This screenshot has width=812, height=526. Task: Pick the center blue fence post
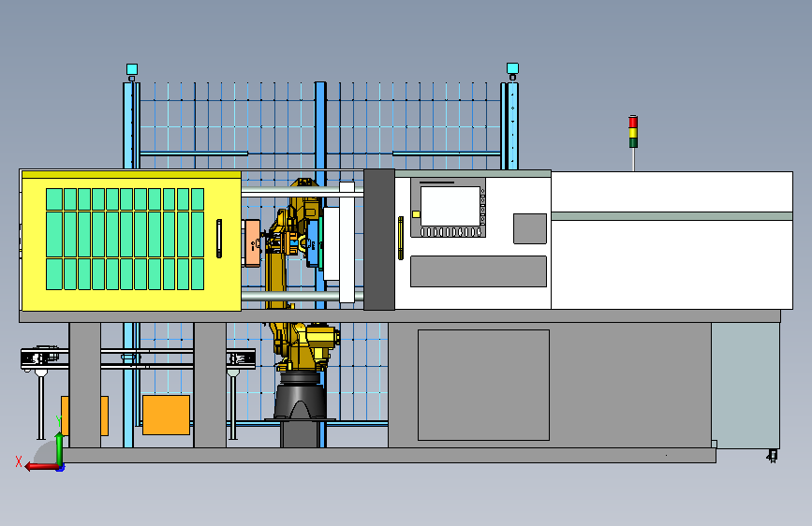pos(320,124)
